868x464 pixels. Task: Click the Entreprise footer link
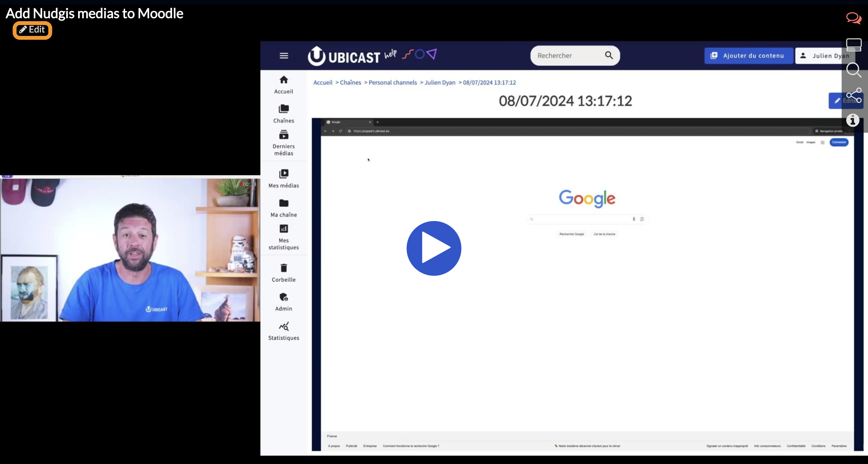370,446
